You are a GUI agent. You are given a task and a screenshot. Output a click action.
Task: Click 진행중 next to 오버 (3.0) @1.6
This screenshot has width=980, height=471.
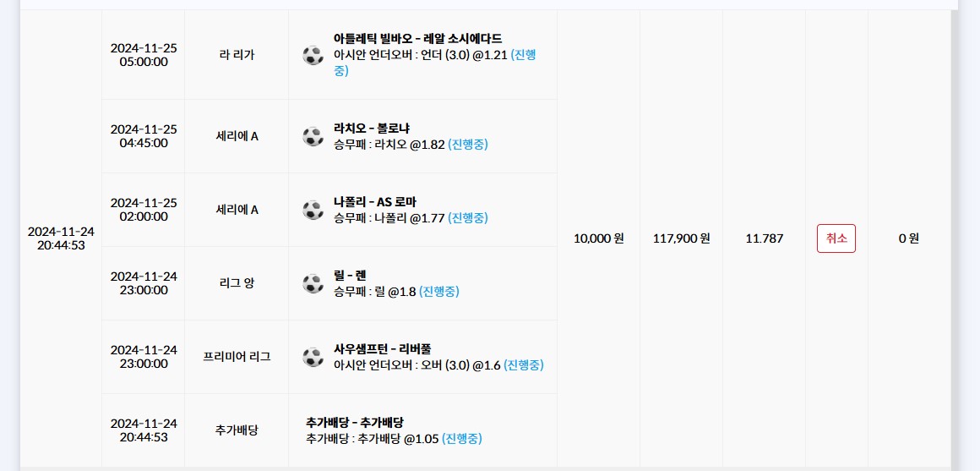tap(523, 365)
